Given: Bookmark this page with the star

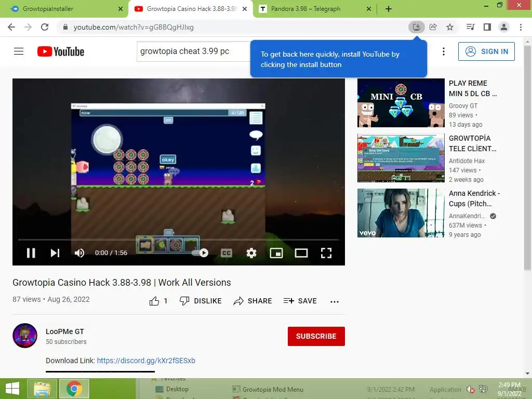Looking at the screenshot, I should [x=450, y=27].
